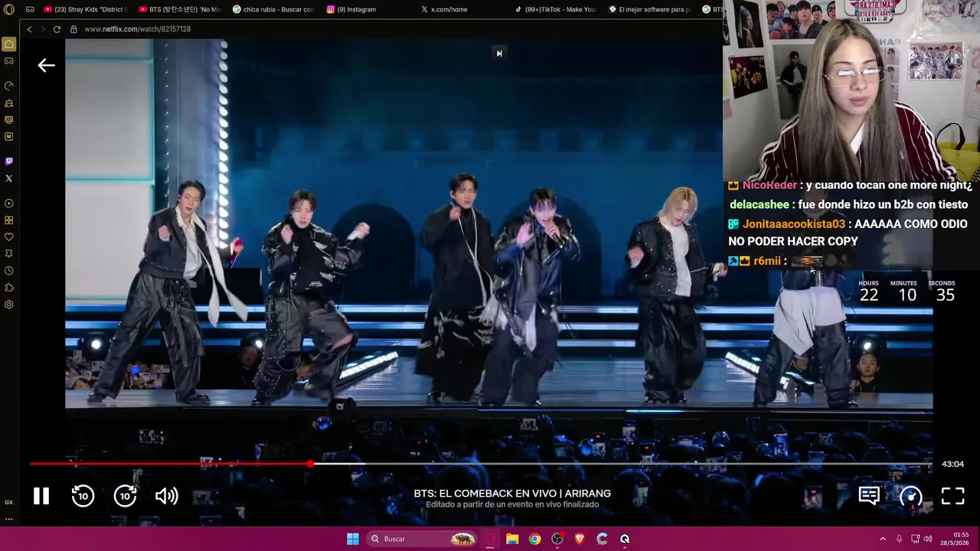
Task: Open the Windows Start menu
Action: 353,539
